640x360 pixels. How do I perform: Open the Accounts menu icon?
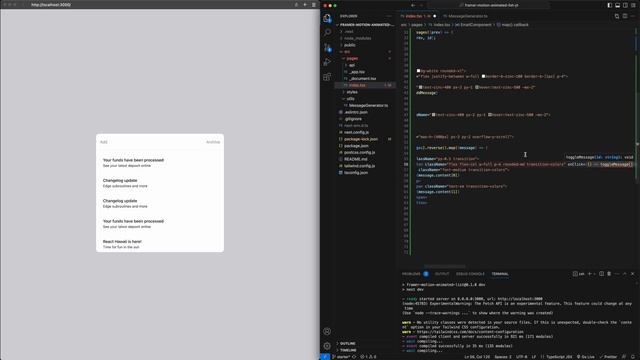point(327,331)
